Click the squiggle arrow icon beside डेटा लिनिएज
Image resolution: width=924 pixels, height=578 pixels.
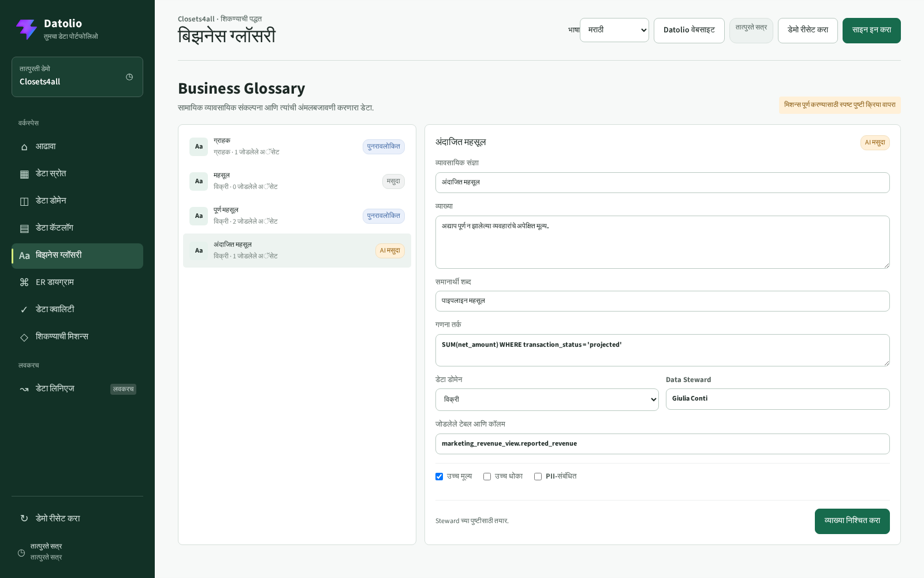(x=24, y=389)
